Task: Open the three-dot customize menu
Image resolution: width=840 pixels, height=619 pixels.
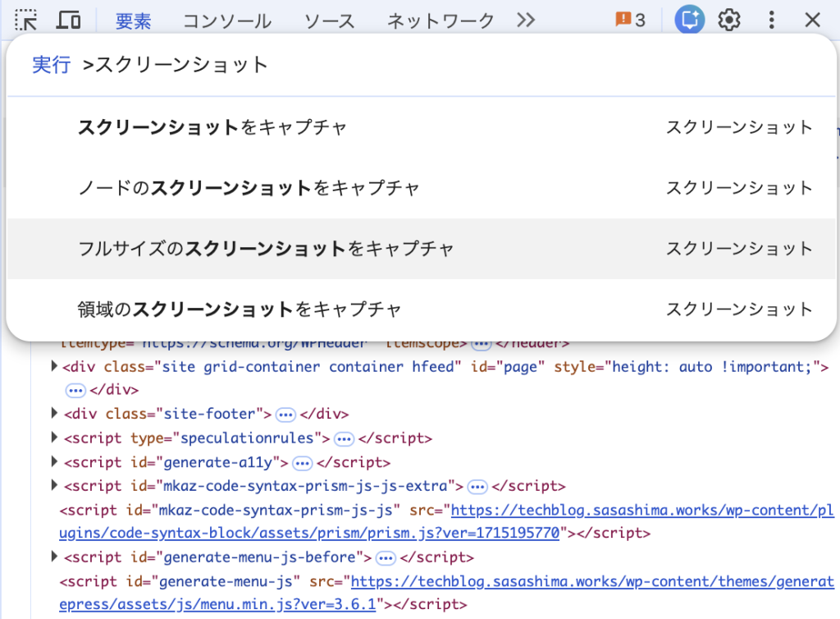Action: tap(771, 21)
